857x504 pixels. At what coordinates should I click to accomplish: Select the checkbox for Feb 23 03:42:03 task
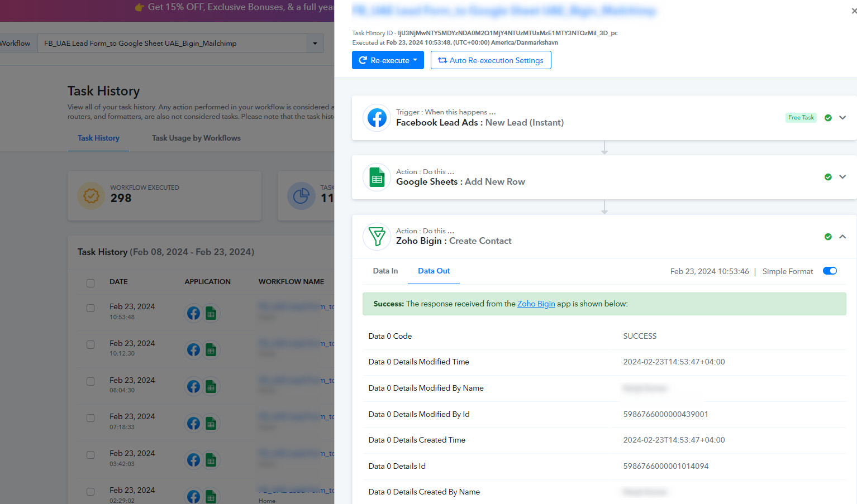tap(91, 455)
